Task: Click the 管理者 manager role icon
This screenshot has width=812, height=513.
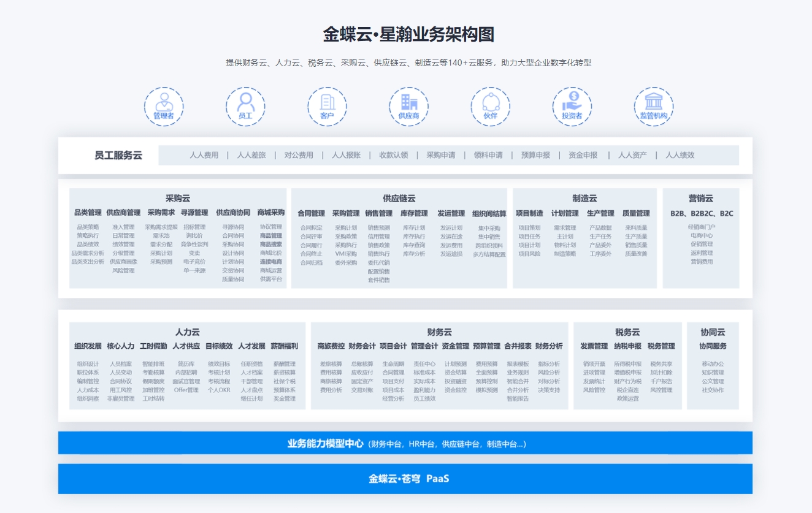Action: 164,107
